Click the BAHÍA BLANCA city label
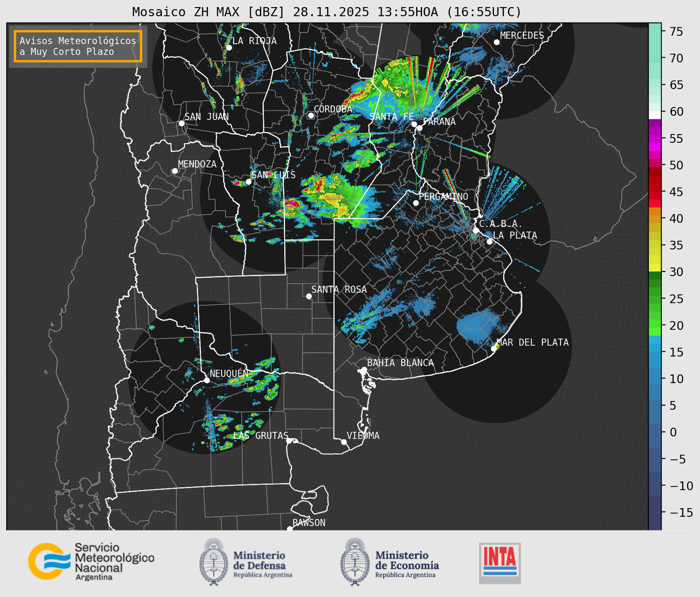 tap(400, 363)
